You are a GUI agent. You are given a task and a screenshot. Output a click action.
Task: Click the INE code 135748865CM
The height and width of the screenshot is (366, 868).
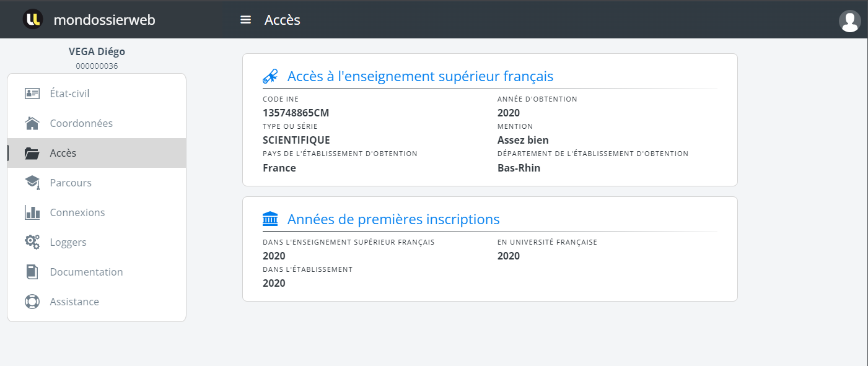(x=296, y=113)
